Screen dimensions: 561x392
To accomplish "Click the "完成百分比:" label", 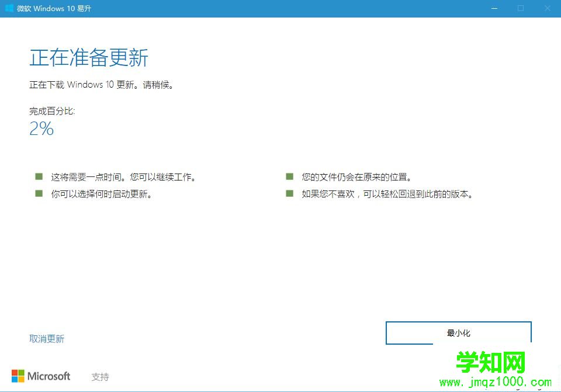I will click(51, 110).
